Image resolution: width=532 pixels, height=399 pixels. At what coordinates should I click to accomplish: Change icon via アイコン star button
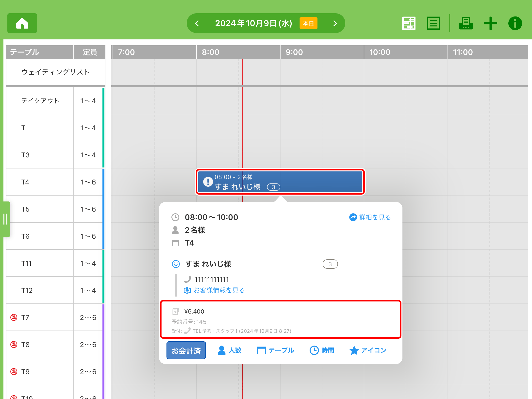coord(368,350)
